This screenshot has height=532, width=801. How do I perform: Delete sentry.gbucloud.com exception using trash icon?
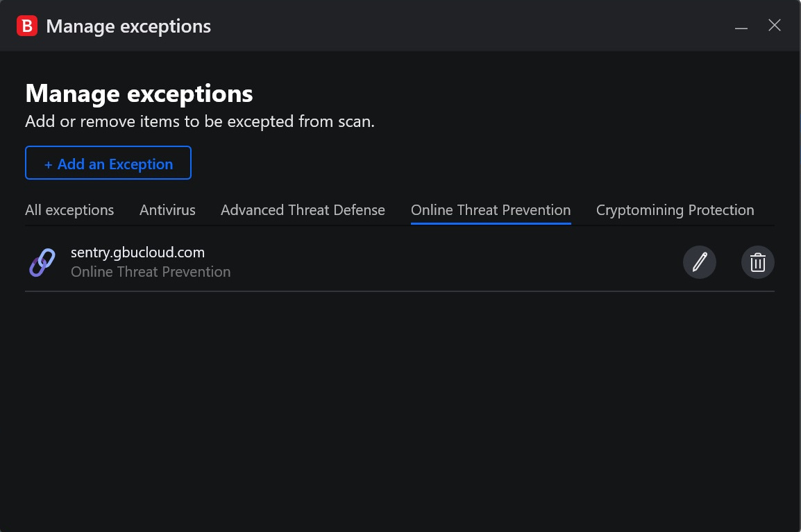click(x=757, y=263)
